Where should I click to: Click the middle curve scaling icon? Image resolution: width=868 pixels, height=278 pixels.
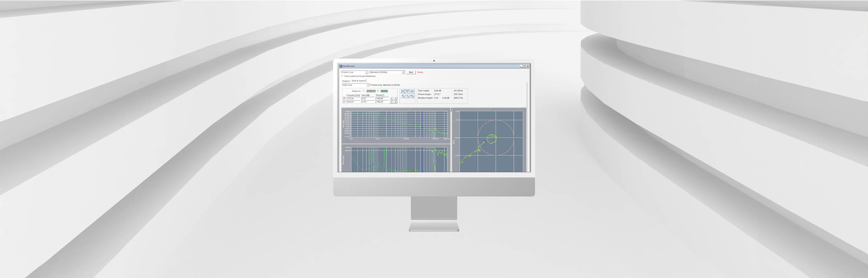pos(407,91)
